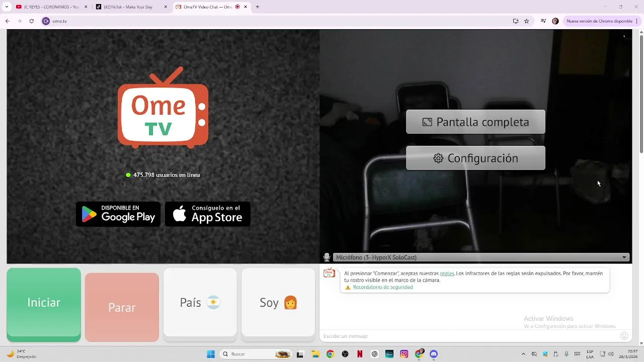Open ChatGPT from taskbar
This screenshot has height=362, width=644.
pyautogui.click(x=374, y=354)
